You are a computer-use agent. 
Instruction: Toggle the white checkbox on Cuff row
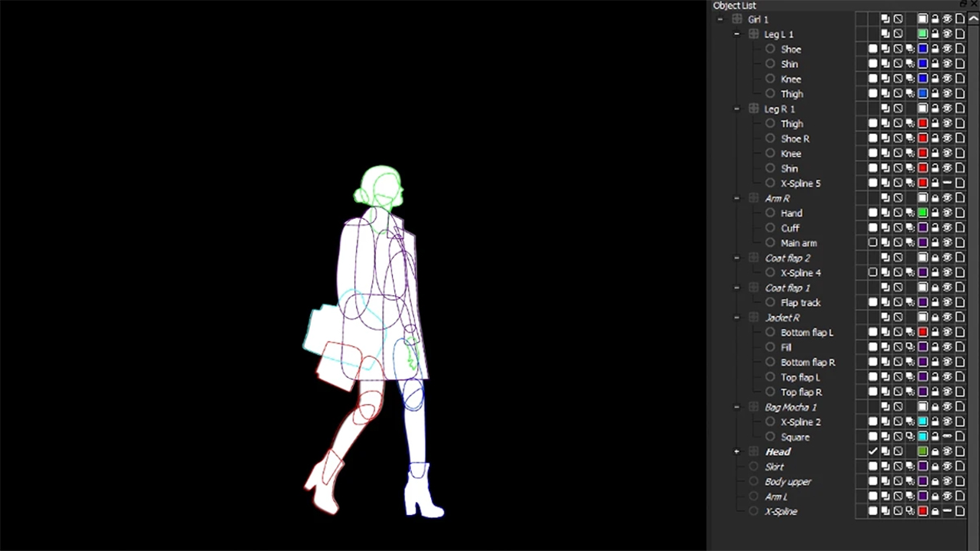point(873,227)
